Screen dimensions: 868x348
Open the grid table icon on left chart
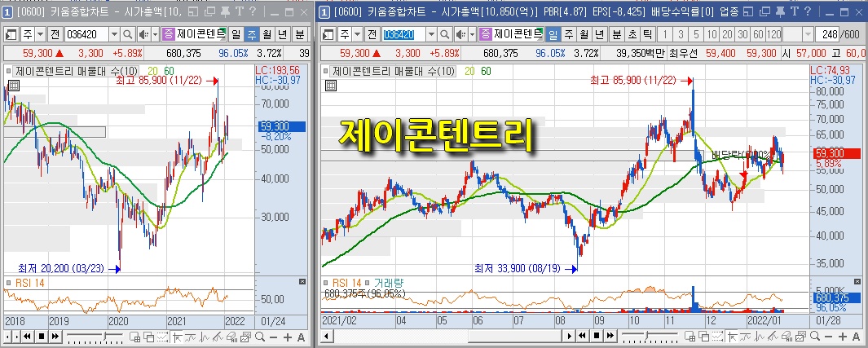click(13, 86)
